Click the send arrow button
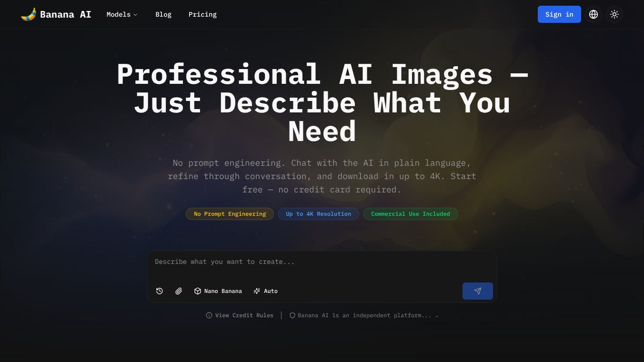Viewport: 644px width, 362px height. [x=477, y=291]
